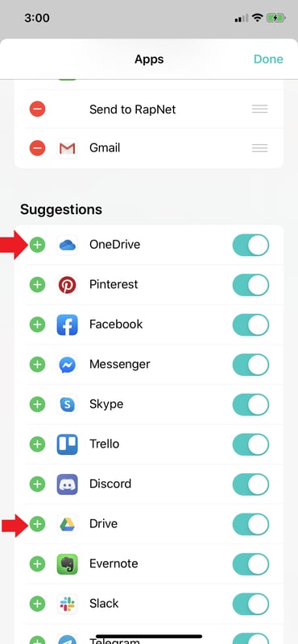Screen dimensions: 298x644
Task: Select the Pinterest row label
Action: click(114, 284)
